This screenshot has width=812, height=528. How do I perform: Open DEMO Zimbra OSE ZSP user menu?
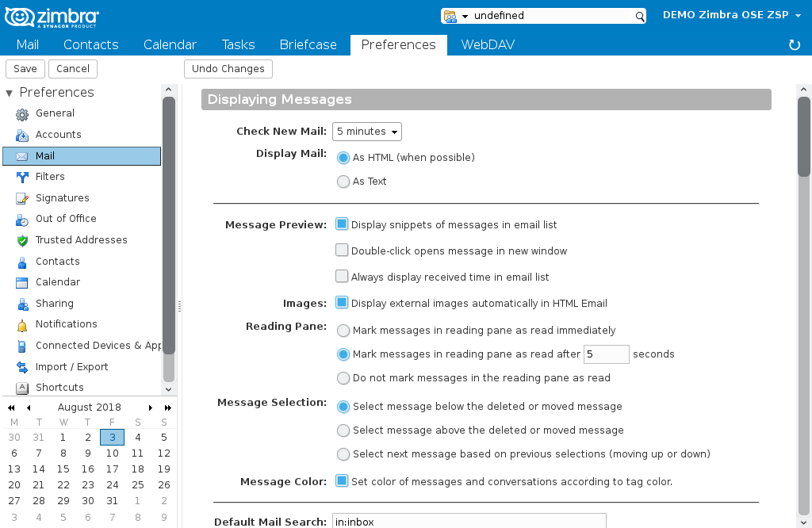[x=732, y=15]
